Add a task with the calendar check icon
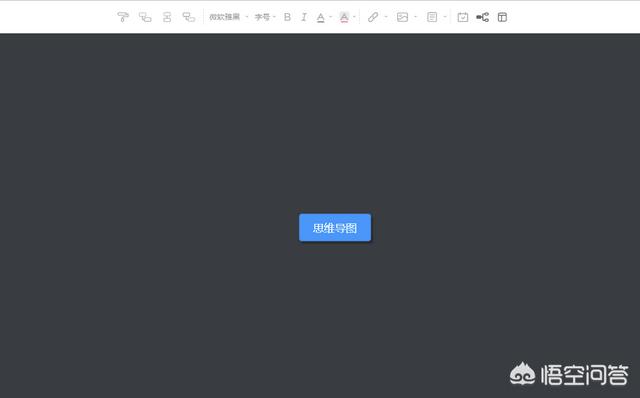The width and height of the screenshot is (640, 398). click(x=463, y=17)
